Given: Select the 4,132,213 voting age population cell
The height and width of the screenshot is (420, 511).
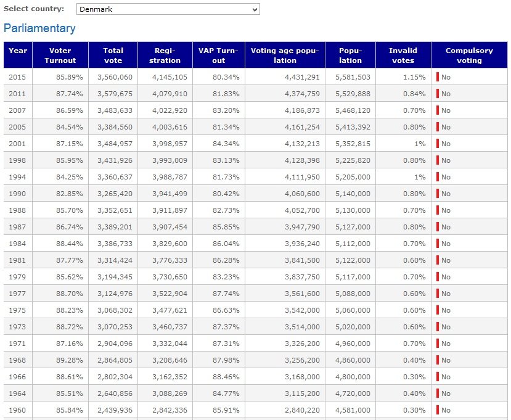Looking at the screenshot, I should point(285,144).
